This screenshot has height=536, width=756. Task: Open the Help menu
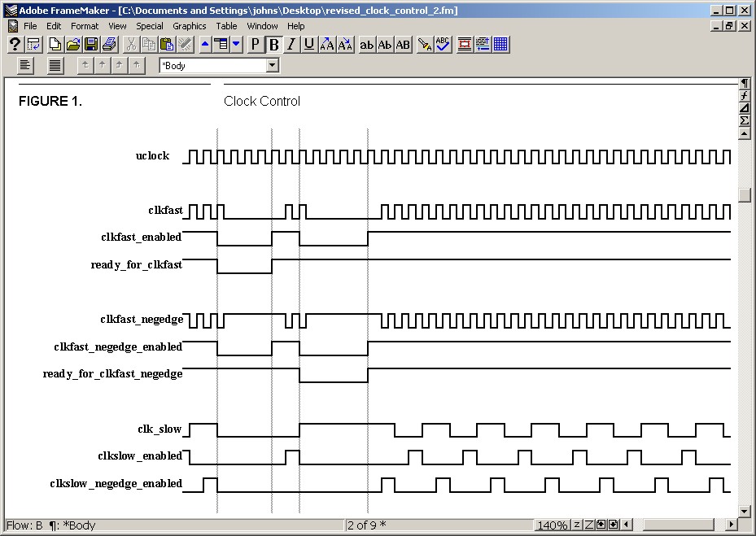click(296, 26)
